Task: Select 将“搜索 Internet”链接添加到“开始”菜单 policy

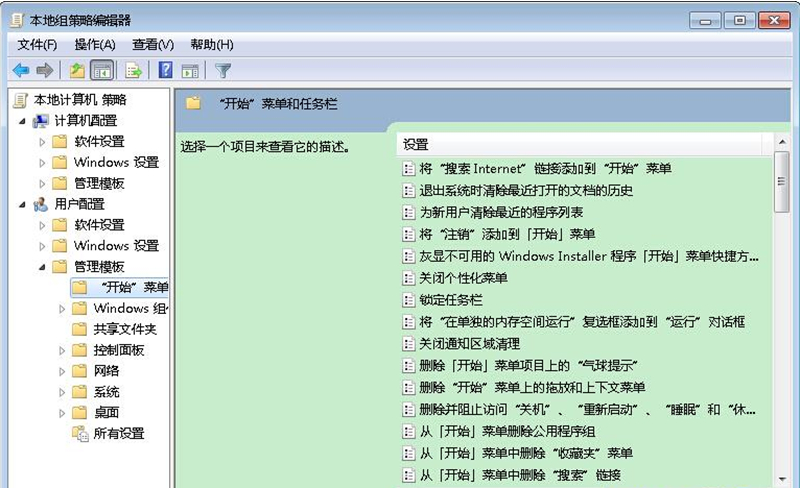Action: [545, 169]
